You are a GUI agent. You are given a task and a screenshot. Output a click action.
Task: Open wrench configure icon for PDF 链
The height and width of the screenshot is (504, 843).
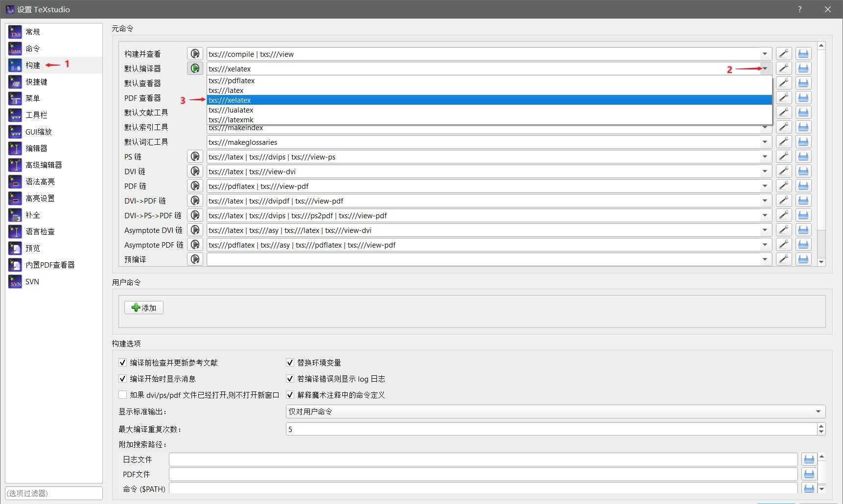click(x=784, y=186)
